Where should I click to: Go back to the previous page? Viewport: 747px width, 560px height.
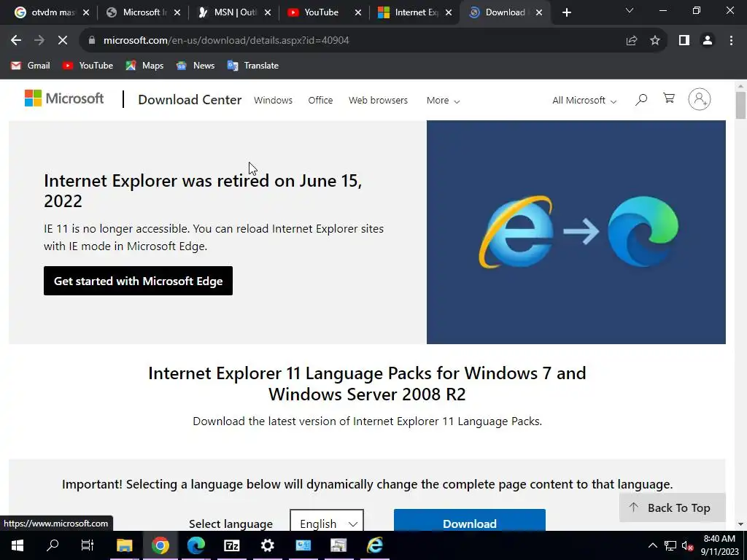pyautogui.click(x=16, y=41)
